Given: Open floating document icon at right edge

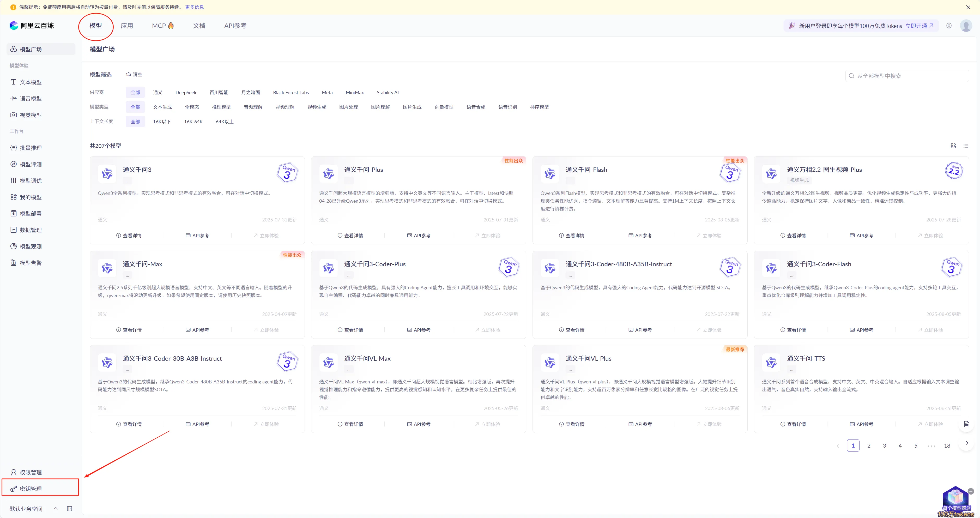Looking at the screenshot, I should pos(966,424).
